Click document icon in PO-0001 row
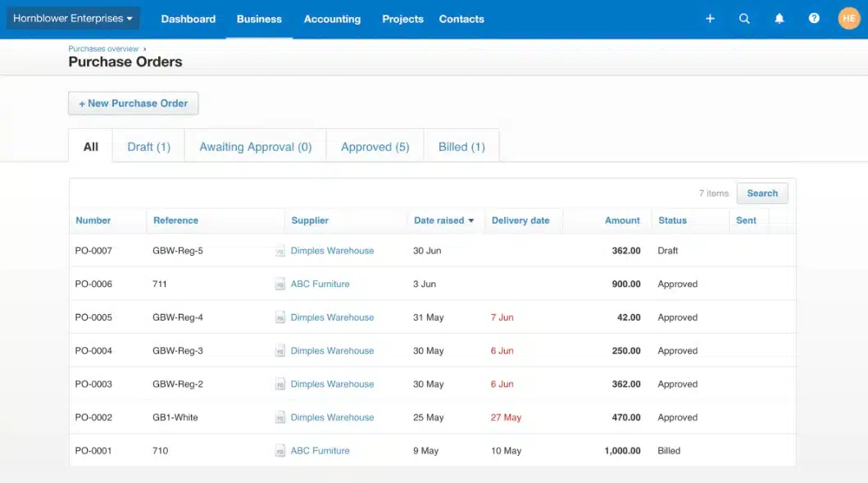Image resolution: width=868 pixels, height=483 pixels. 280,450
